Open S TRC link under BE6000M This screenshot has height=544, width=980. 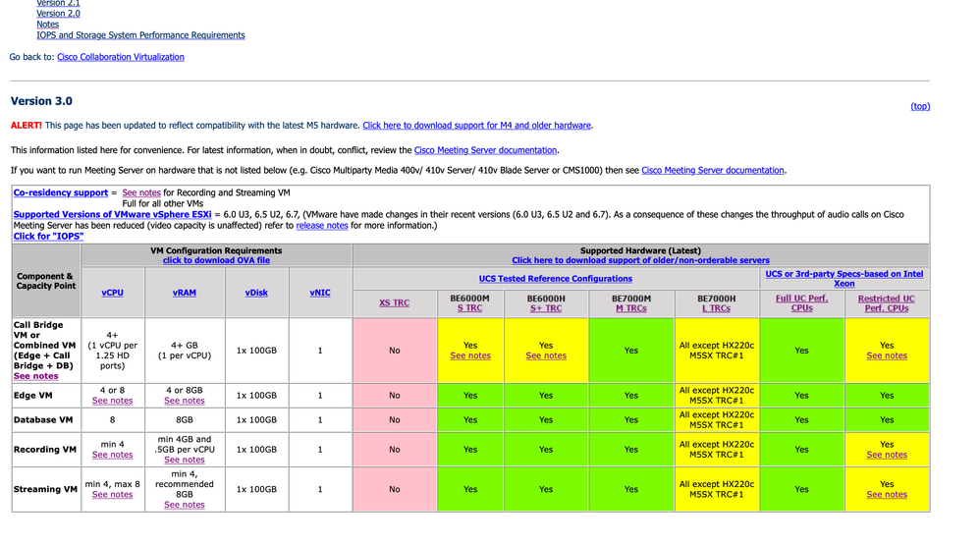(470, 308)
